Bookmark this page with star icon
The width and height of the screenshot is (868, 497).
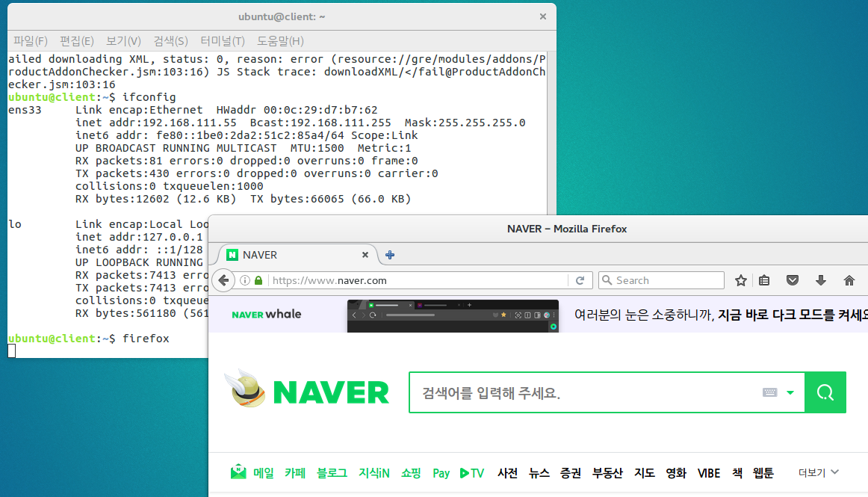(x=741, y=280)
